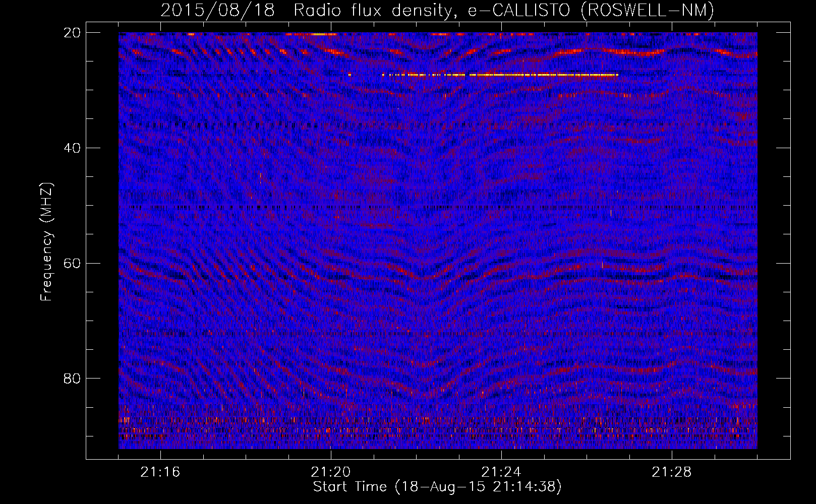Click the '21:16' time tick label
Viewport: 816px width, 504px height.
click(160, 472)
